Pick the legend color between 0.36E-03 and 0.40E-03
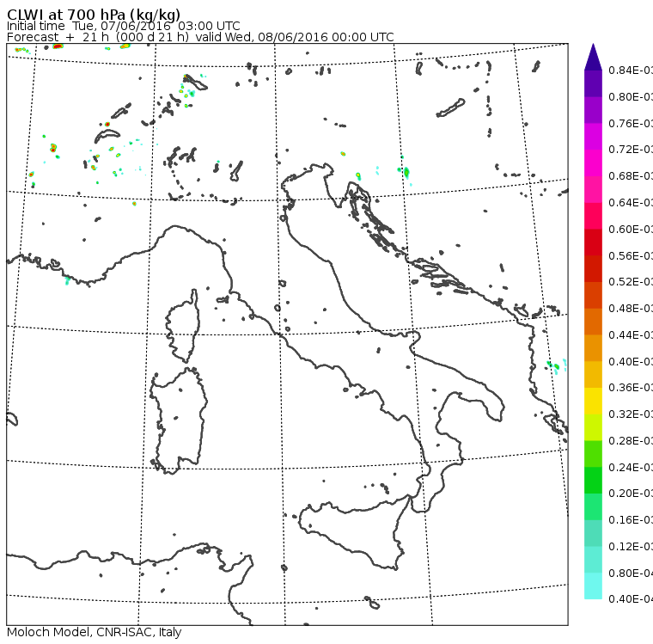 click(593, 375)
